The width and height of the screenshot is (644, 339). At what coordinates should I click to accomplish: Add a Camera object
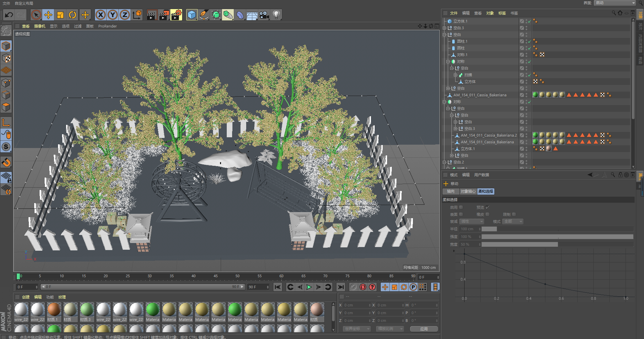coord(264,15)
